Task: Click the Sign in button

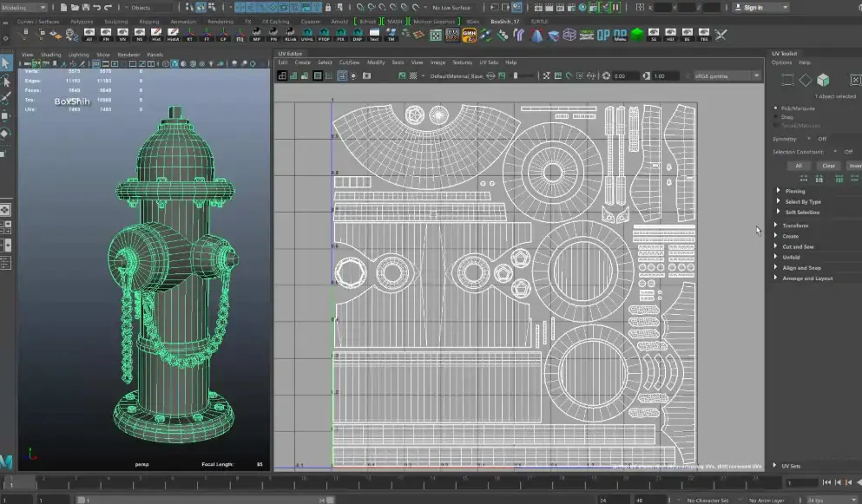Action: click(753, 7)
